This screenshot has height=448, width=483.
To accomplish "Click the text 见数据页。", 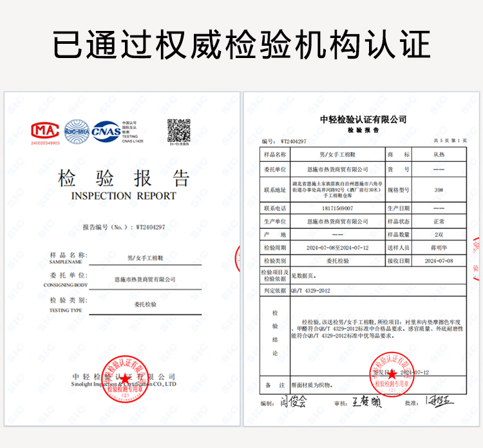I will 304,276.
